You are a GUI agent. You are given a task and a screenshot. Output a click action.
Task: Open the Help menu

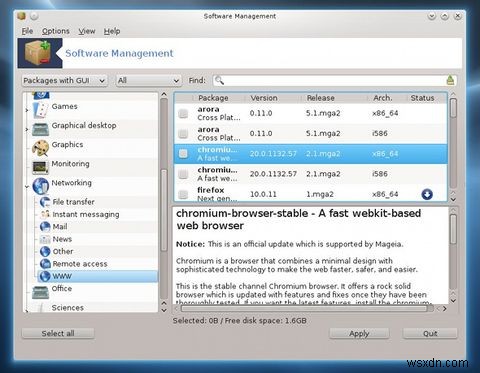point(112,31)
